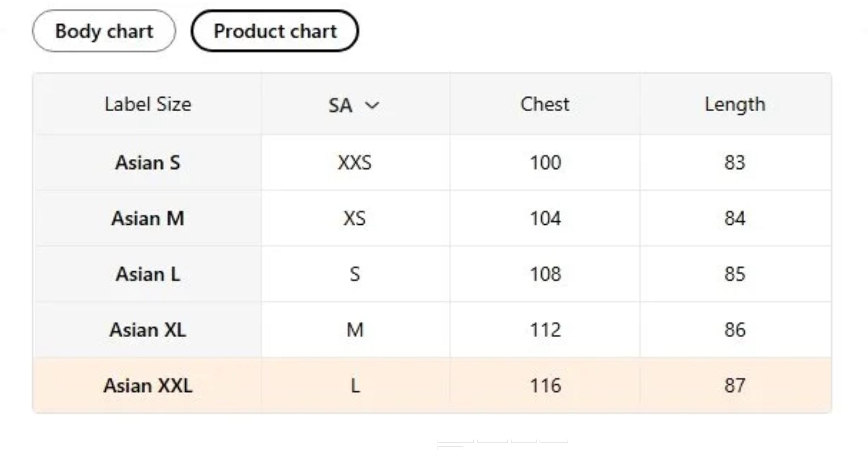Click the XS size cell

pos(355,219)
